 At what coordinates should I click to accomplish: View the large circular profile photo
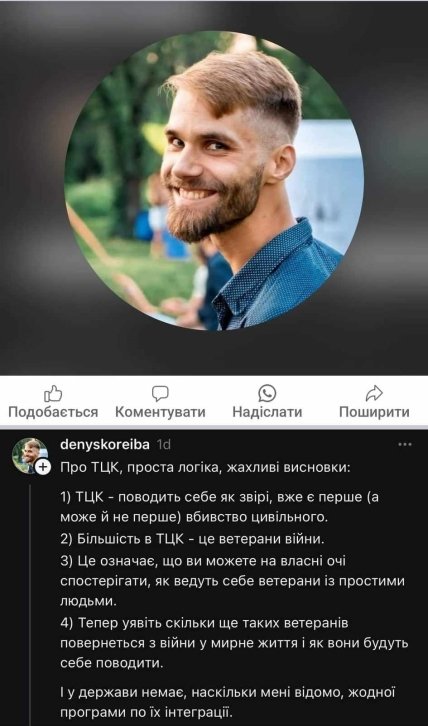point(214,181)
